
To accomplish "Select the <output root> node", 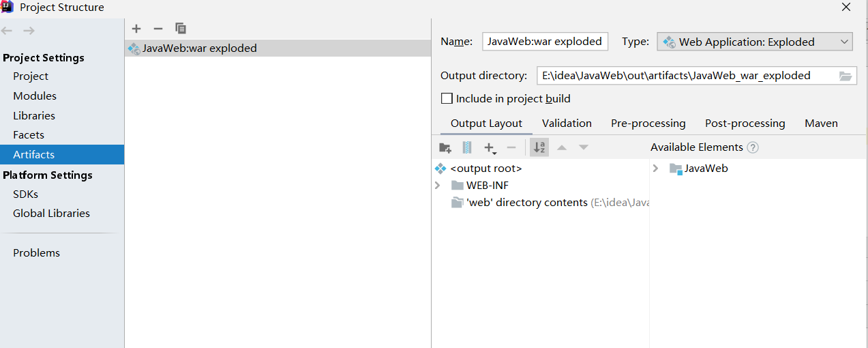I will pyautogui.click(x=485, y=168).
